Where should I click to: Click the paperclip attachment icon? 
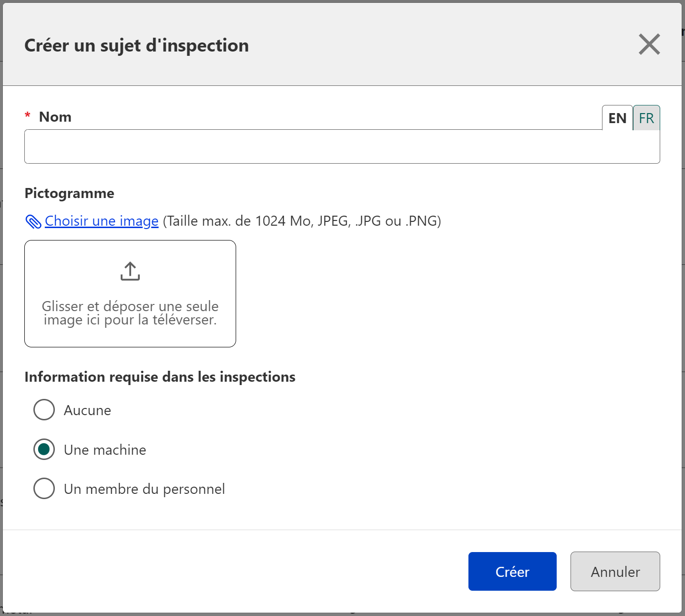pyautogui.click(x=33, y=221)
